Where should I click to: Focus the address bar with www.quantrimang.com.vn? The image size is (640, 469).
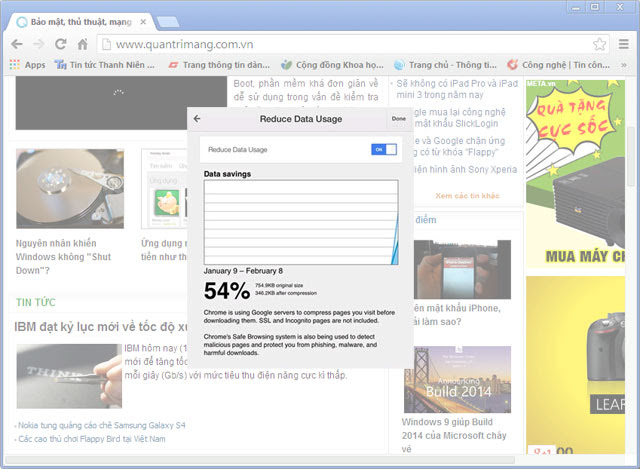pyautogui.click(x=353, y=44)
